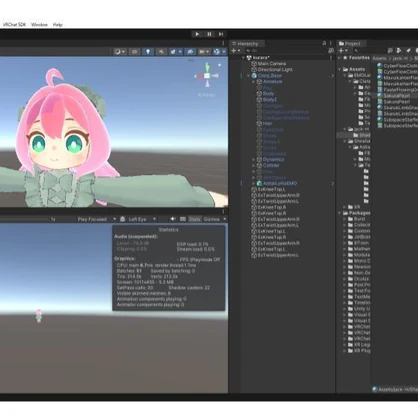This screenshot has height=418, width=418.
Task: Open the Help menu
Action: click(58, 25)
